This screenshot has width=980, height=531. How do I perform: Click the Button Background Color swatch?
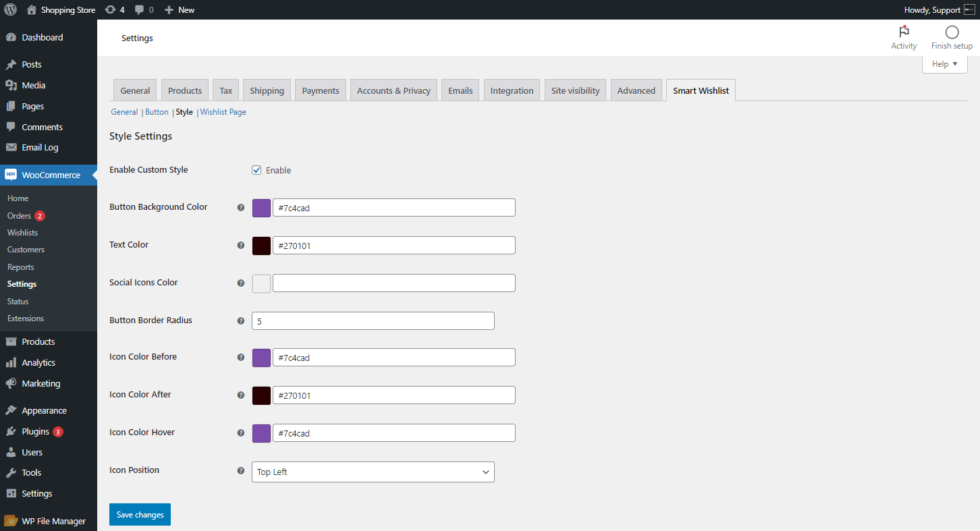pyautogui.click(x=261, y=208)
